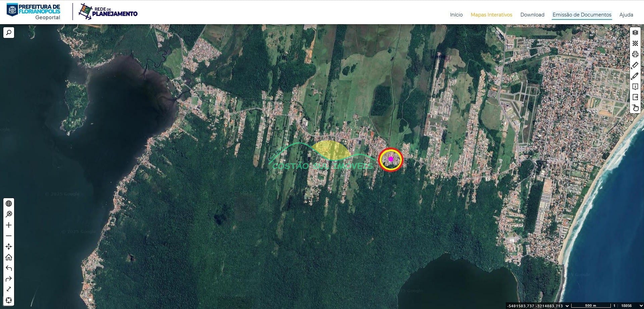Select the ruler measurement tool
Viewport: 644px width, 309px height.
(635, 65)
